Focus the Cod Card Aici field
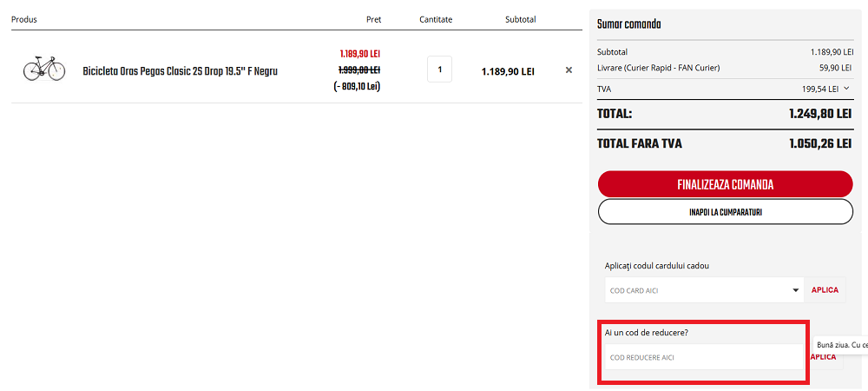 [694, 290]
